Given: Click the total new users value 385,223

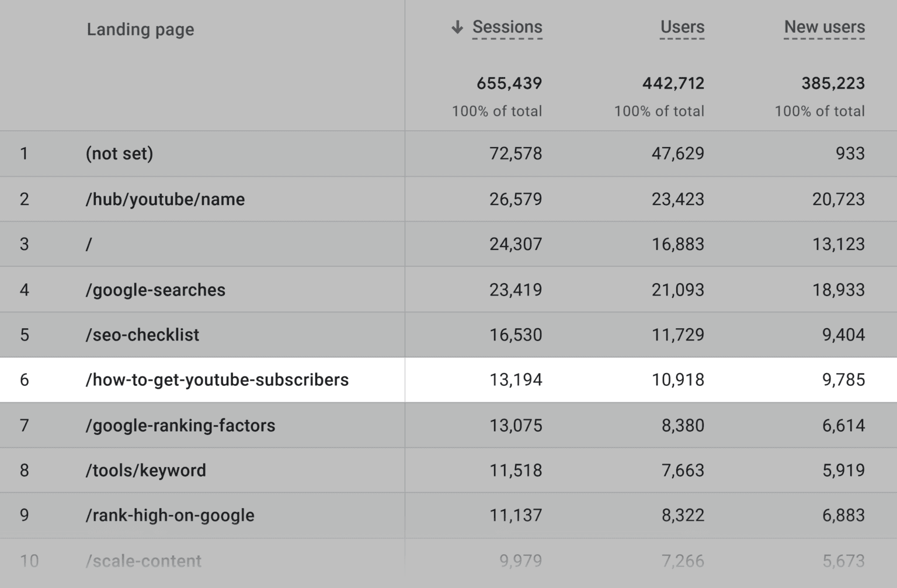Looking at the screenshot, I should 832,83.
